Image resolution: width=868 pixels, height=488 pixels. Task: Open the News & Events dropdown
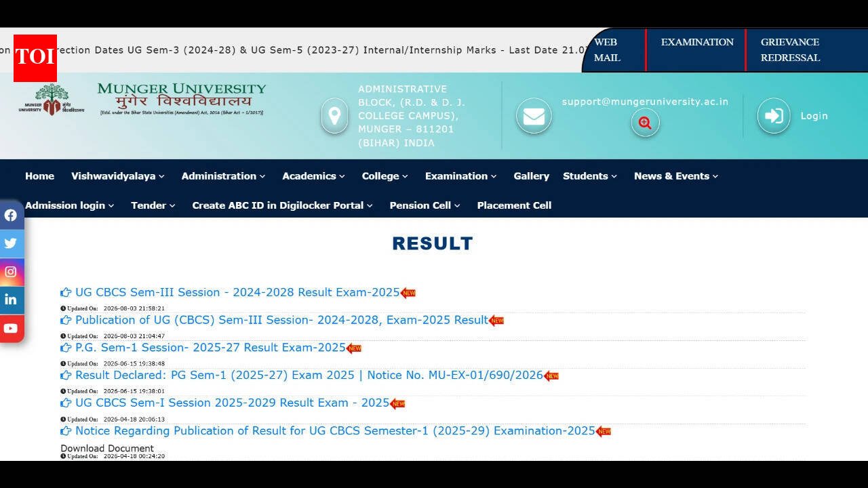point(676,176)
